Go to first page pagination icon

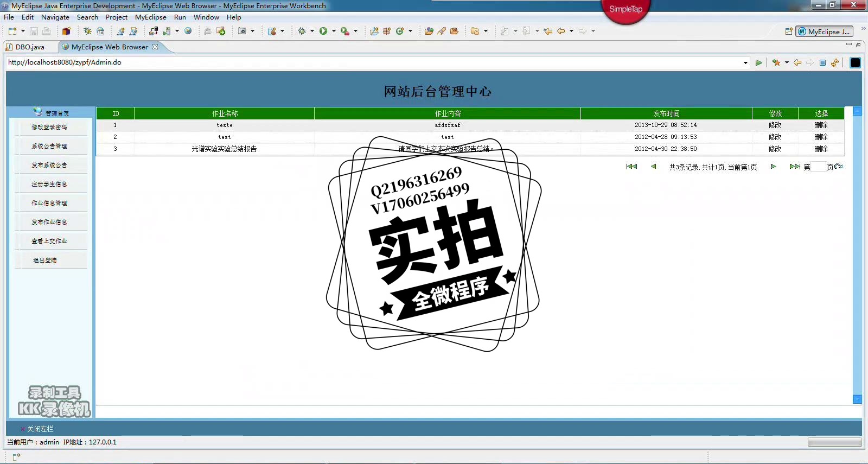point(631,167)
